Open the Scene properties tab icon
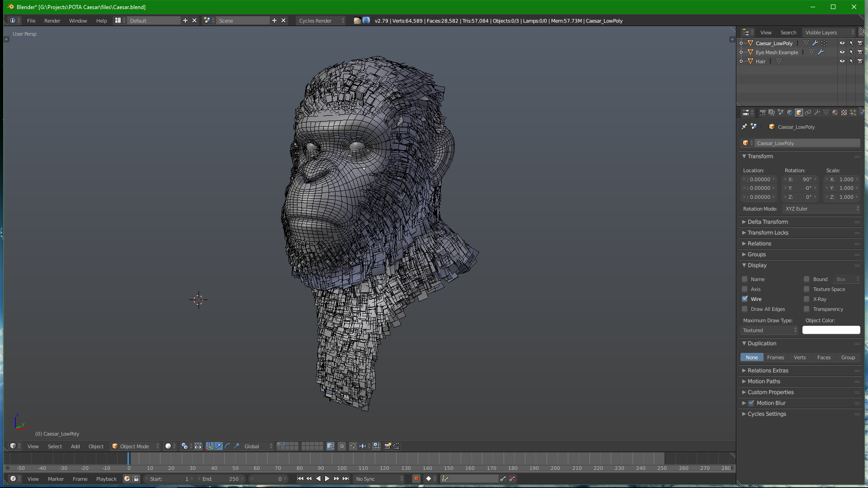Screen dimensions: 868x488 (781, 113)
